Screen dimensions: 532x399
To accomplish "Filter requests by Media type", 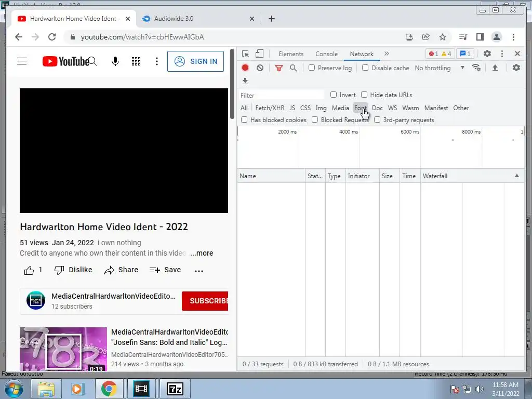I will 340,108.
